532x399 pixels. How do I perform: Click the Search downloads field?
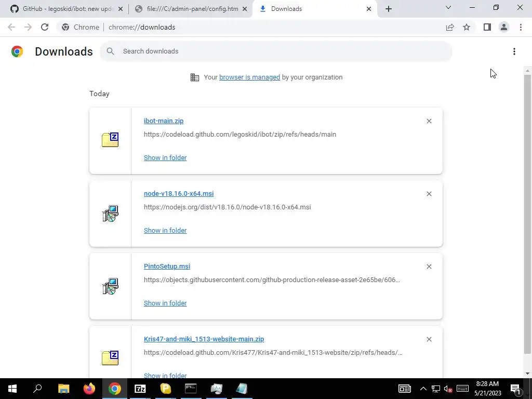(276, 51)
